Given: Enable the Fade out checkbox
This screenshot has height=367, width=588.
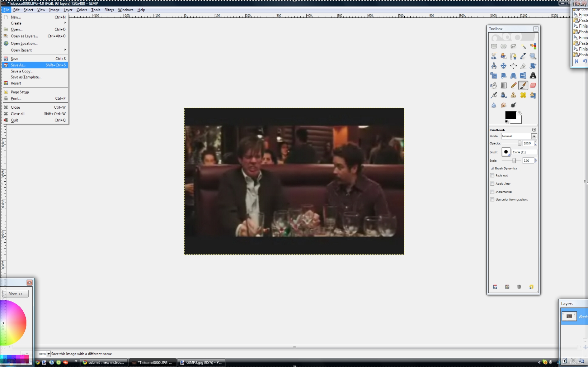Looking at the screenshot, I should click(492, 176).
